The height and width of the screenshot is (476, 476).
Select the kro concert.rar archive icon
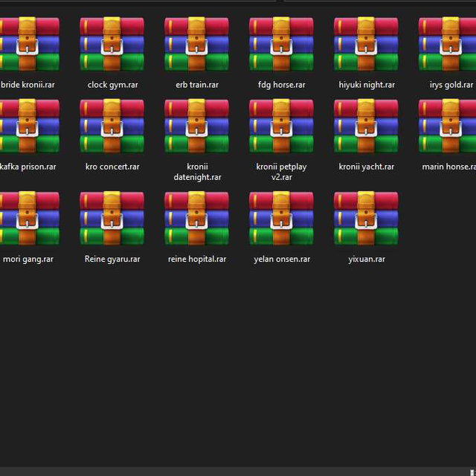(x=112, y=126)
